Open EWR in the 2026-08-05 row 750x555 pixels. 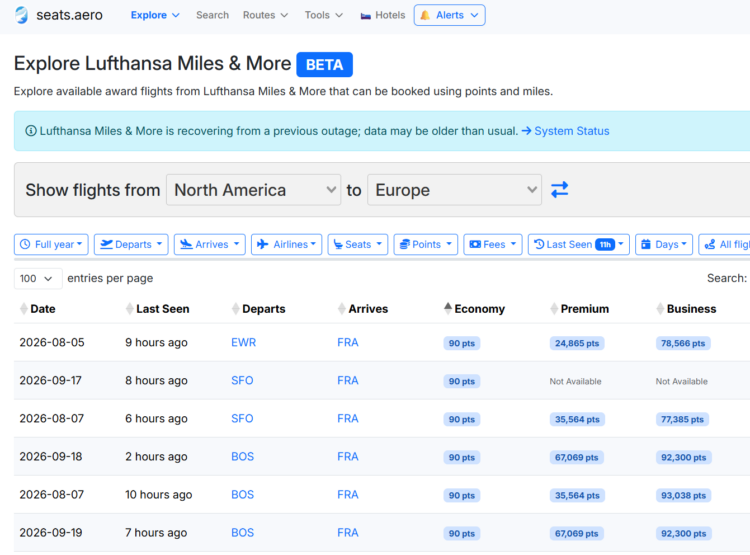[243, 343]
